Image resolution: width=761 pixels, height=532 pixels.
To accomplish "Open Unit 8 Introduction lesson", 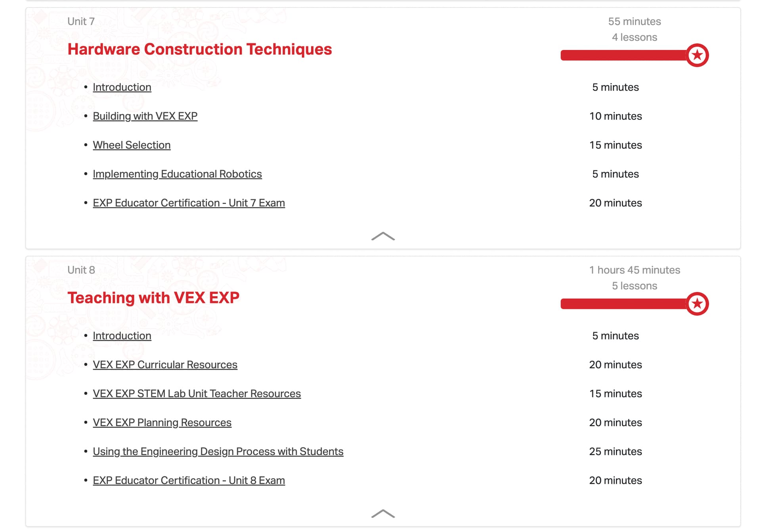I will [x=122, y=336].
